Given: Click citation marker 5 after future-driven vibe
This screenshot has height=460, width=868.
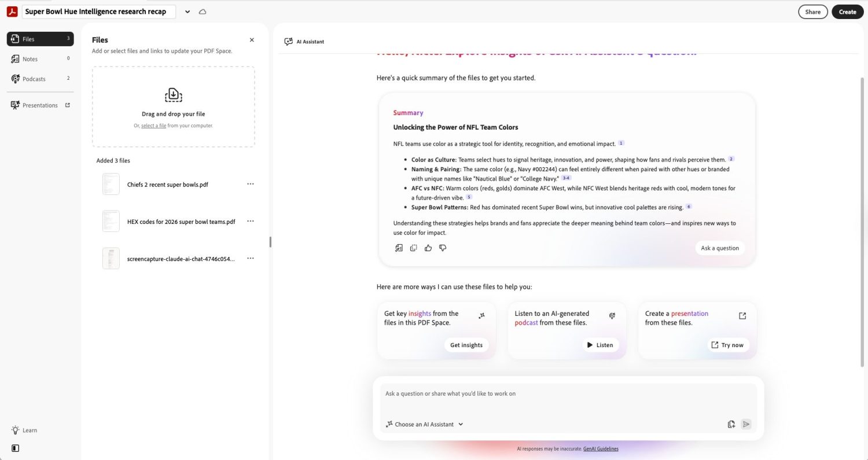Looking at the screenshot, I should [x=469, y=197].
